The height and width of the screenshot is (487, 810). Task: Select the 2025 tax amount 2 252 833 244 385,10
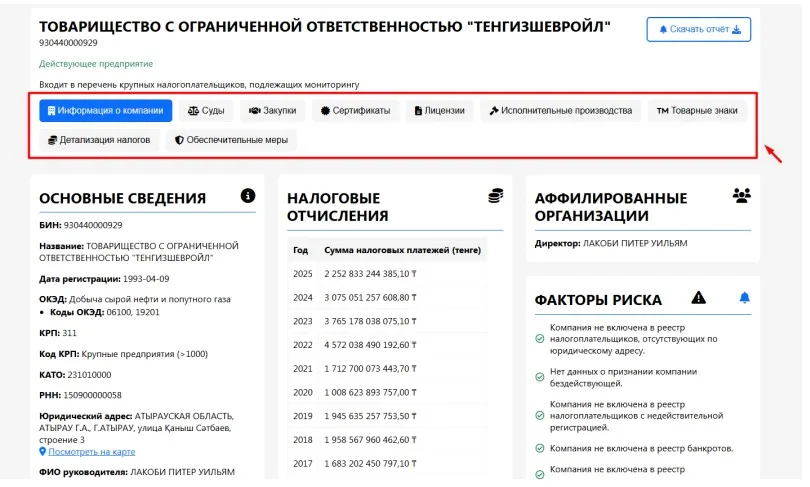click(x=370, y=274)
